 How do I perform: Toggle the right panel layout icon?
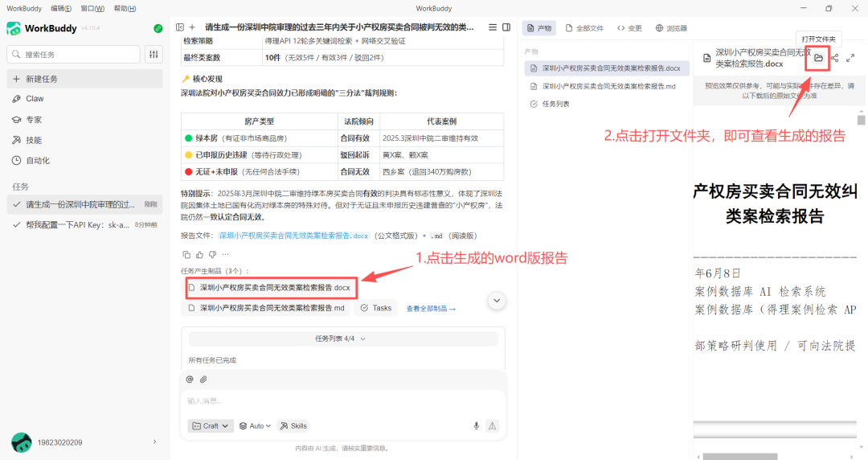(506, 27)
